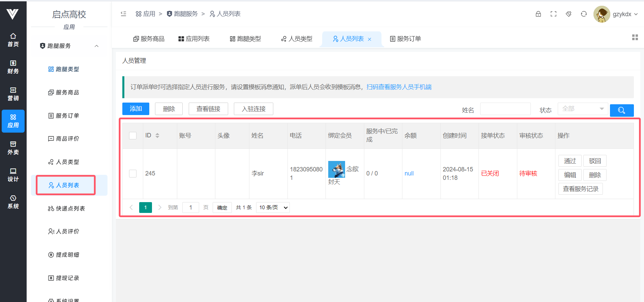644x302 pixels.
Task: Check the row 245 checkbox
Action: [133, 173]
